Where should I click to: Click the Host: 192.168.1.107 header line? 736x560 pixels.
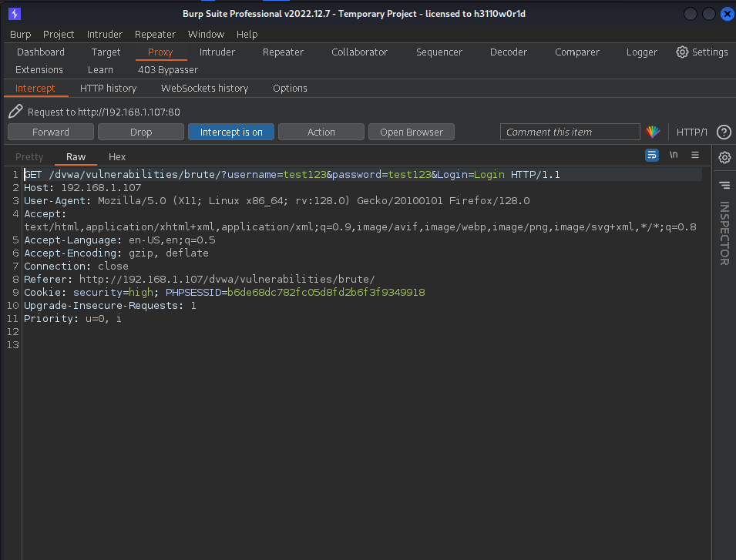[82, 188]
